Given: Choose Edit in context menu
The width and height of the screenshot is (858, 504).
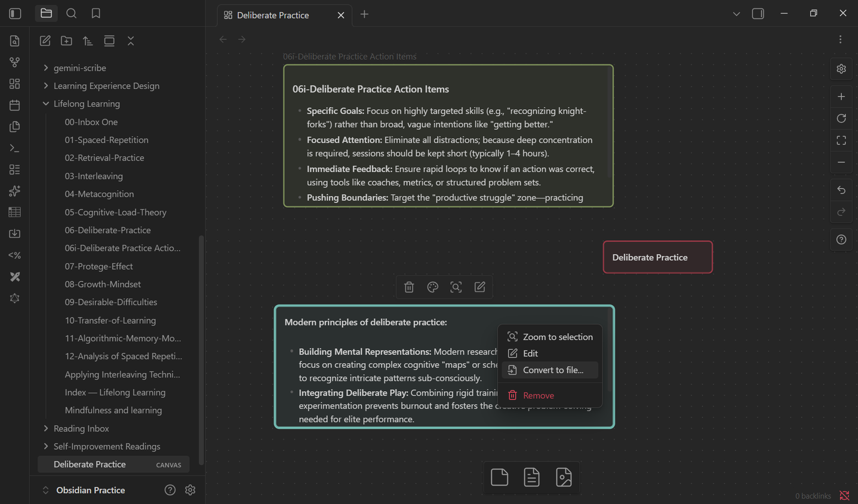Looking at the screenshot, I should point(550,354).
